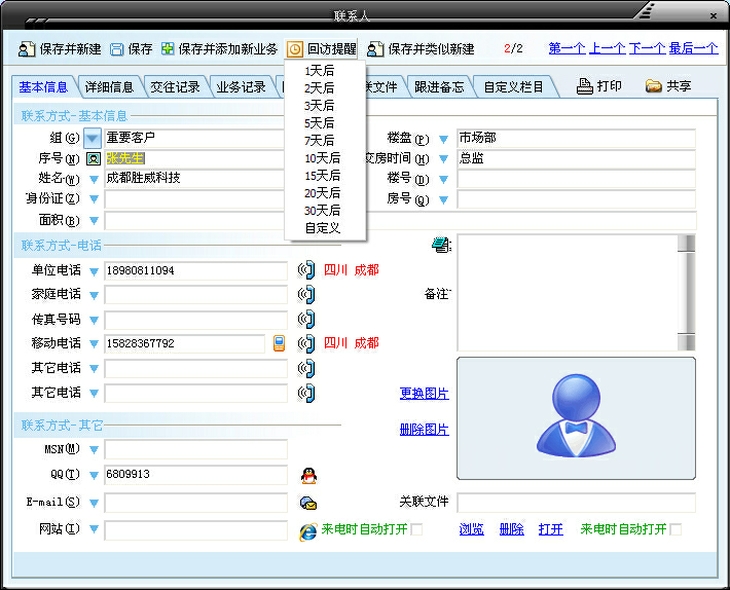Click the 打开 link for 关联文件
Image resolution: width=730 pixels, height=590 pixels.
tap(551, 529)
